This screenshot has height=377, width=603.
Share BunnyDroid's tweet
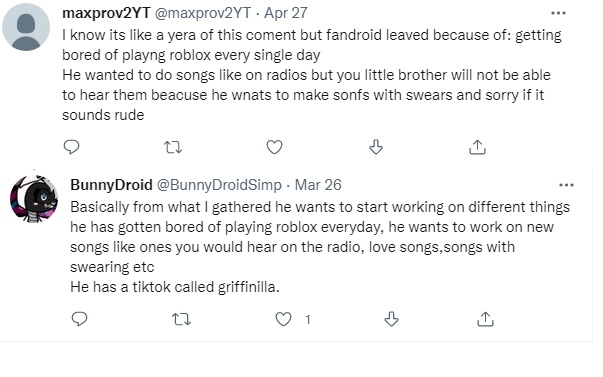tap(485, 319)
